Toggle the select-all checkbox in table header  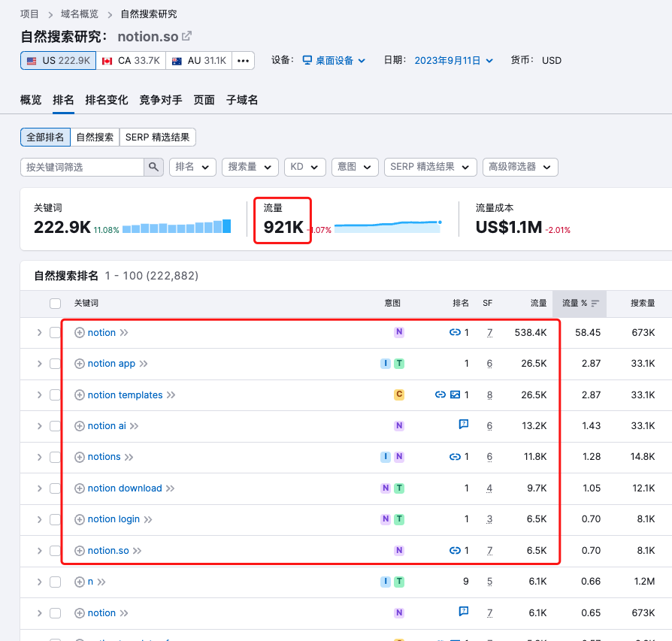[55, 304]
